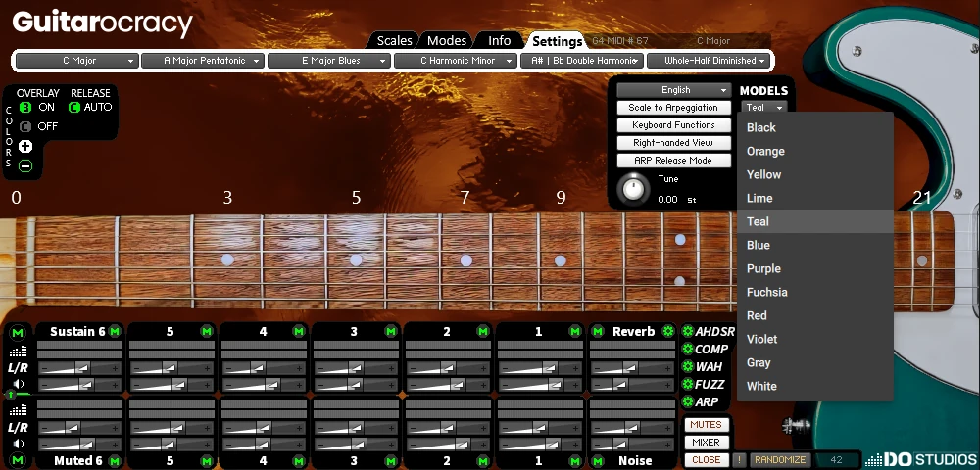Click the Teal models dropdown button
This screenshot has height=470, width=980.
point(763,108)
